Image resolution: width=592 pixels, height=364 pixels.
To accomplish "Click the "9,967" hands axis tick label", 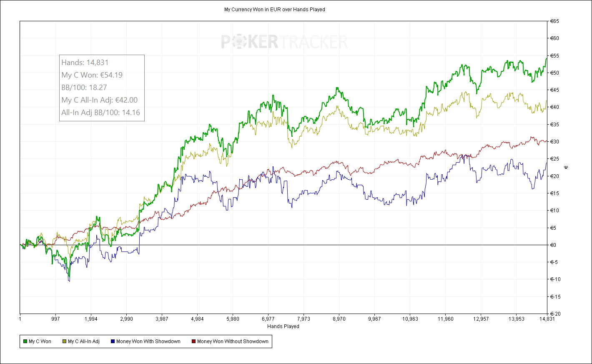I will pyautogui.click(x=374, y=319).
